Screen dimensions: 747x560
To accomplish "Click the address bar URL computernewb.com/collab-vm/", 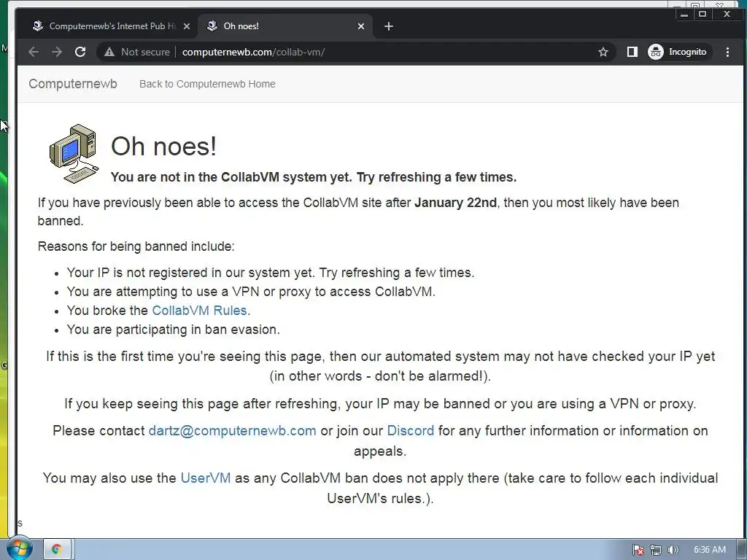I will [x=253, y=52].
